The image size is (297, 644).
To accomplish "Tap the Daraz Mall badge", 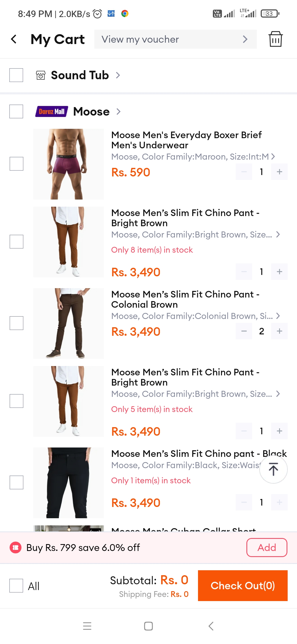I will pos(51,111).
